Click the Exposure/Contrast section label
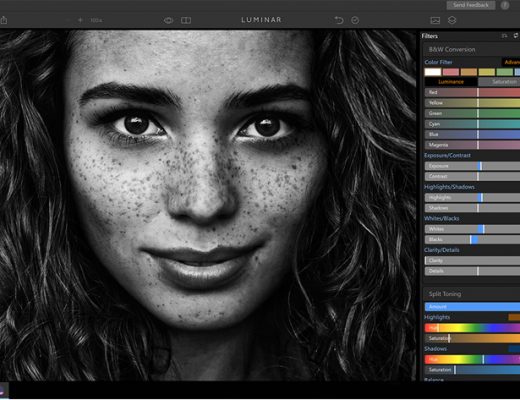The image size is (520, 400). point(447,155)
